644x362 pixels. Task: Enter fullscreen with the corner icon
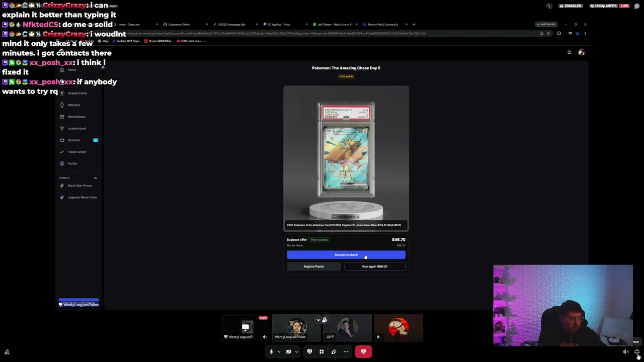point(637,352)
